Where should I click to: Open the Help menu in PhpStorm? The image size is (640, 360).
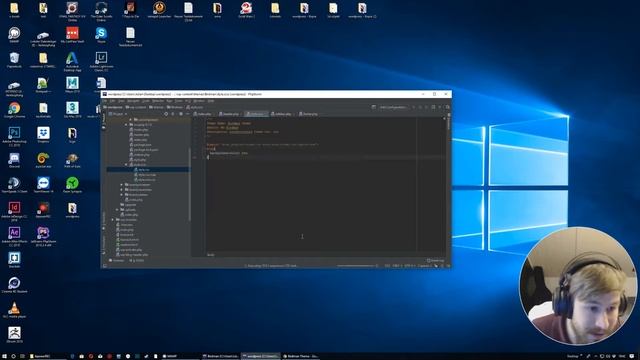coord(211,101)
